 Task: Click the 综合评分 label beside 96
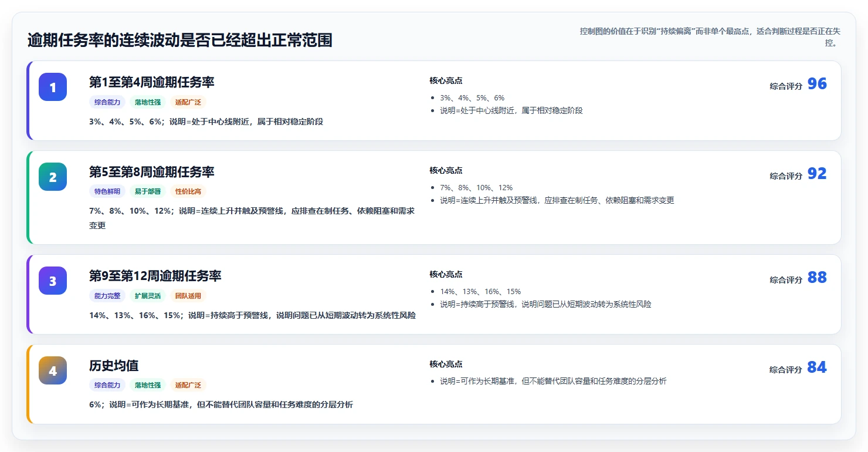pyautogui.click(x=786, y=86)
